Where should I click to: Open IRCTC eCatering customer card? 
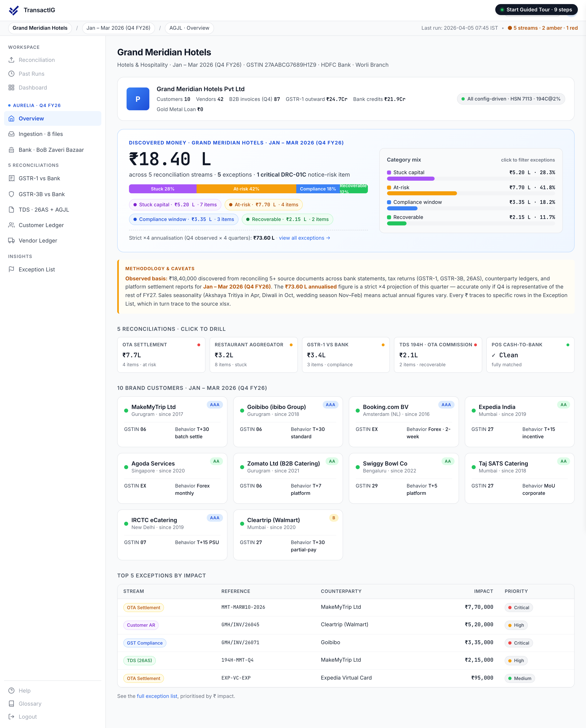tap(172, 535)
